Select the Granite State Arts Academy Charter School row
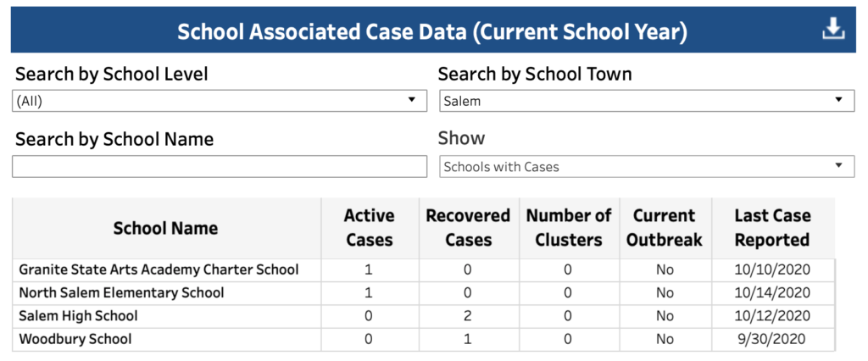Screen dimensions: 868x361 coord(424,270)
